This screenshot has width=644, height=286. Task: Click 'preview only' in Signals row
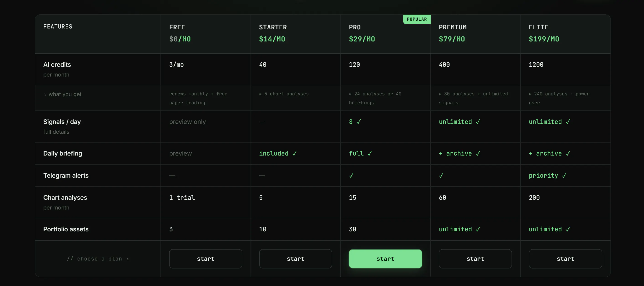click(187, 122)
